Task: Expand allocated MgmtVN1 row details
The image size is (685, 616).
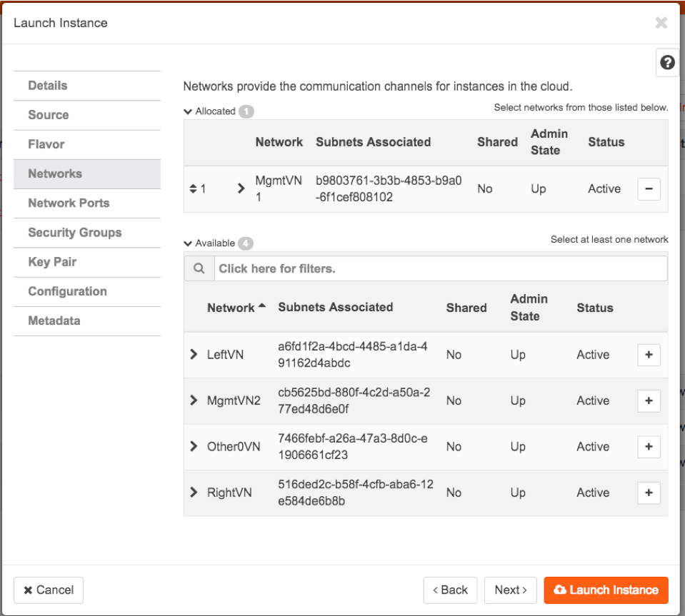Action: coord(241,189)
